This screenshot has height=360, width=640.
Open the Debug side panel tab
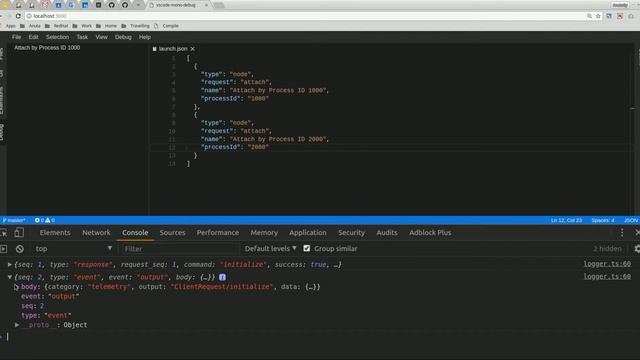[x=2, y=132]
